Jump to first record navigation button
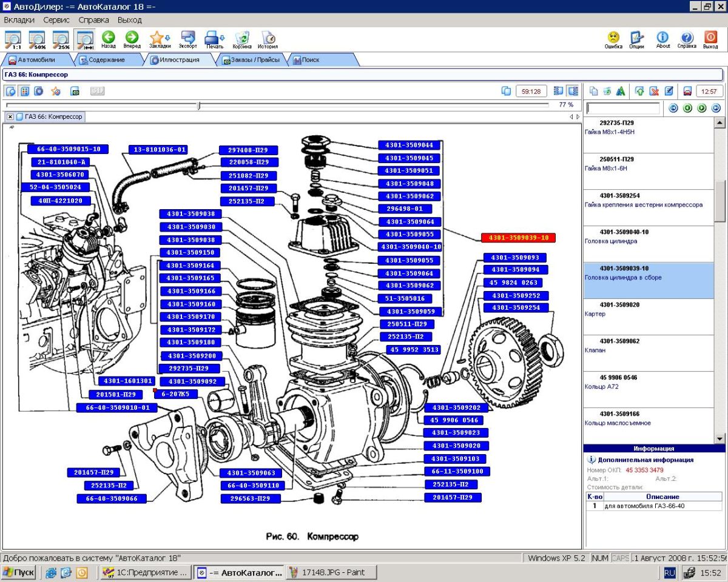The image size is (728, 582). point(673,108)
